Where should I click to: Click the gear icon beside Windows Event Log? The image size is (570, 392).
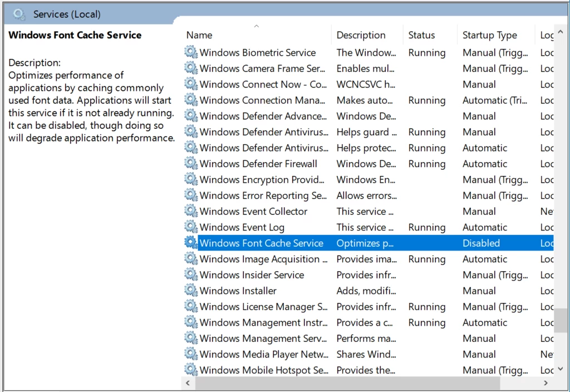tap(191, 227)
